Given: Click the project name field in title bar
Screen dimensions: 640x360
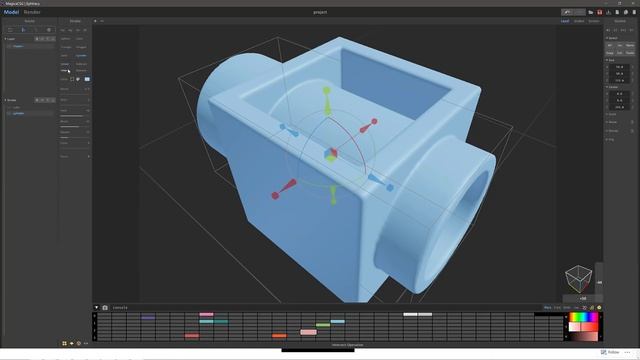Looking at the screenshot, I should pyautogui.click(x=320, y=12).
